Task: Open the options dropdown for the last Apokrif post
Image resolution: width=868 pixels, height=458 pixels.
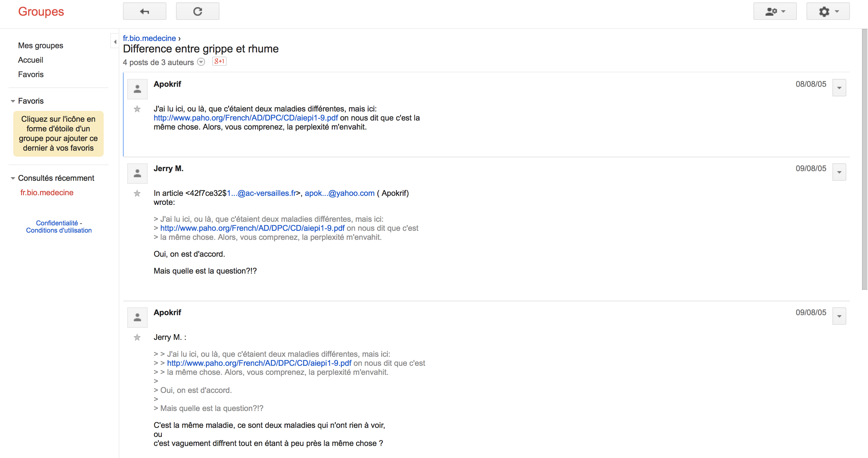Action: click(x=839, y=316)
